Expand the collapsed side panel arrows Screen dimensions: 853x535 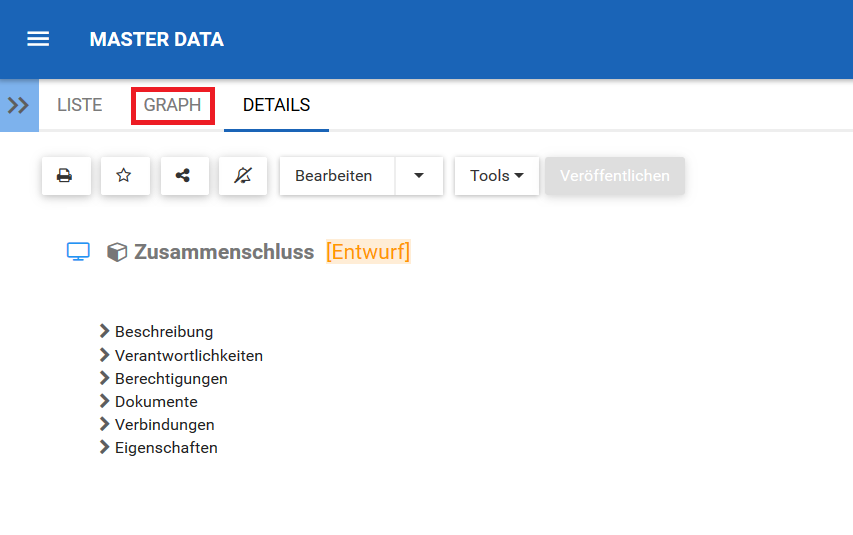coord(19,105)
